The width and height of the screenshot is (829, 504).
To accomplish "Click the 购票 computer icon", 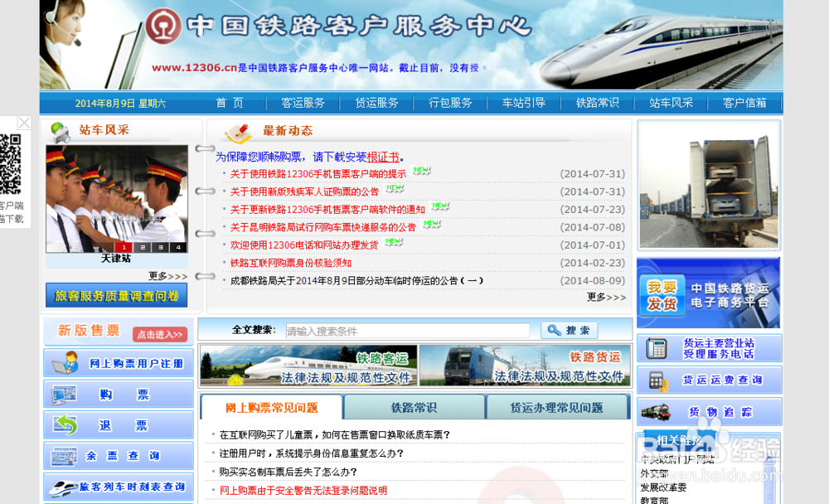I will point(64,395).
